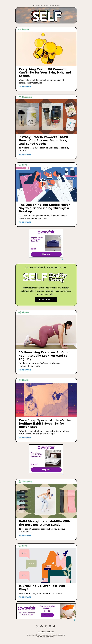92x644 pixels.
Task: Open the whey protein powders image
Action: [x=46, y=117]
